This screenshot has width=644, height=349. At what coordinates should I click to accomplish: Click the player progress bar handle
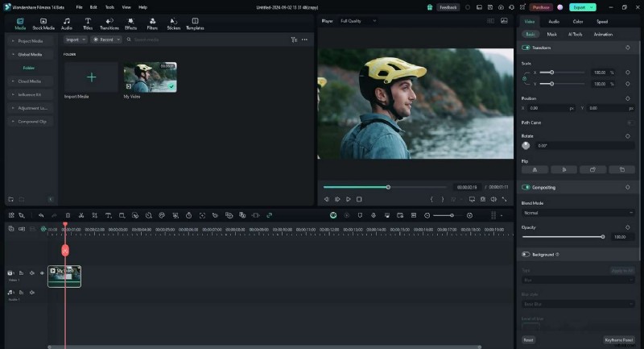[x=388, y=188]
